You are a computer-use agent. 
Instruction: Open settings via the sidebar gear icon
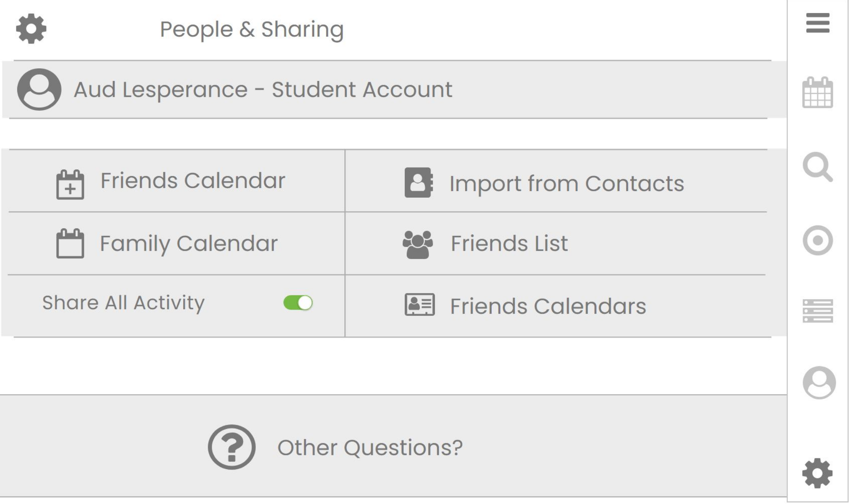coord(817,473)
